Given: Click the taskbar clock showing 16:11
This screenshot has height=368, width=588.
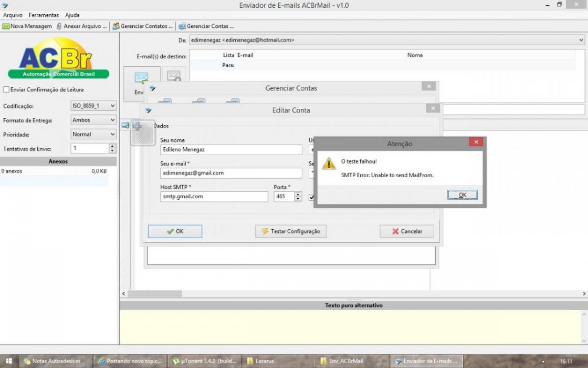Looking at the screenshot, I should click(x=566, y=362).
